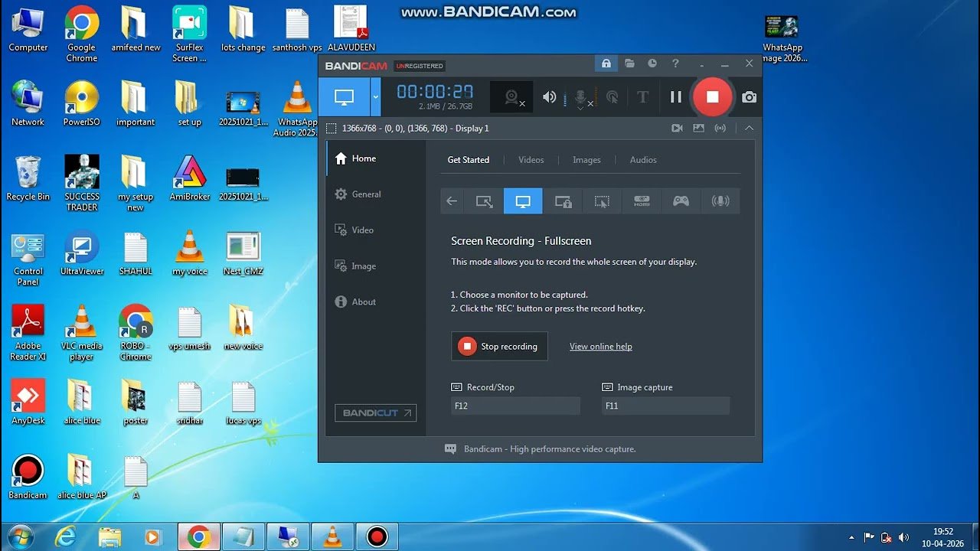Viewport: 980px width, 551px height.
Task: Switch to the Videos tab
Action: (x=531, y=160)
